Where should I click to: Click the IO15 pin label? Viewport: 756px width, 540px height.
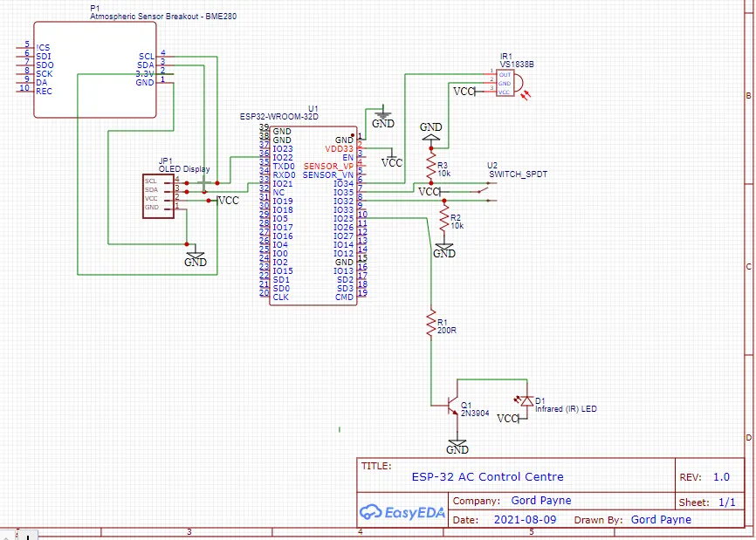coord(283,270)
